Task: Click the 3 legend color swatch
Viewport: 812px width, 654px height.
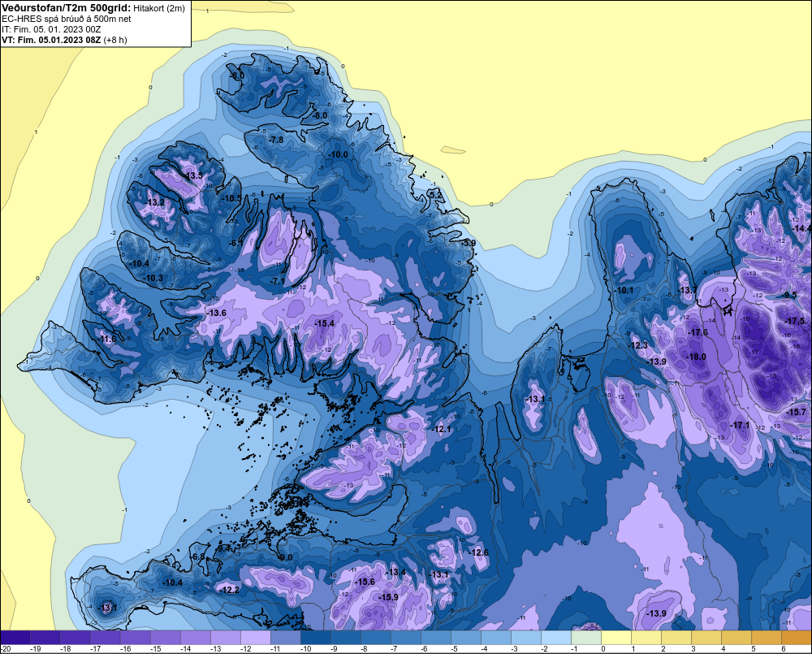Action: click(x=706, y=638)
